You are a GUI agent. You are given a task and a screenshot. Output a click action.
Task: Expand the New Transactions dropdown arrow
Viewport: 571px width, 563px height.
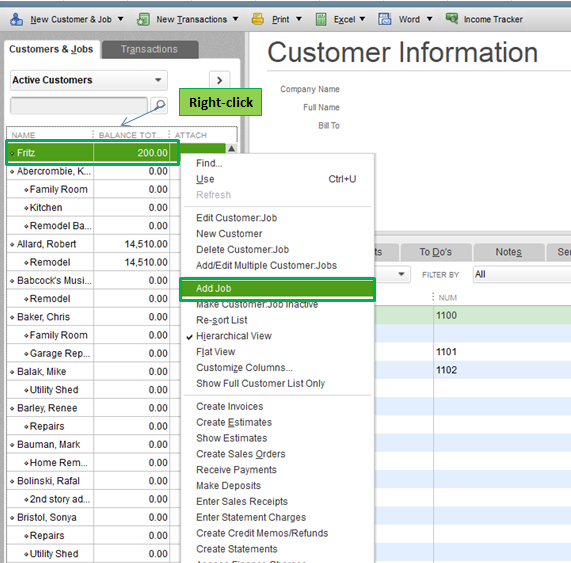[x=236, y=19]
